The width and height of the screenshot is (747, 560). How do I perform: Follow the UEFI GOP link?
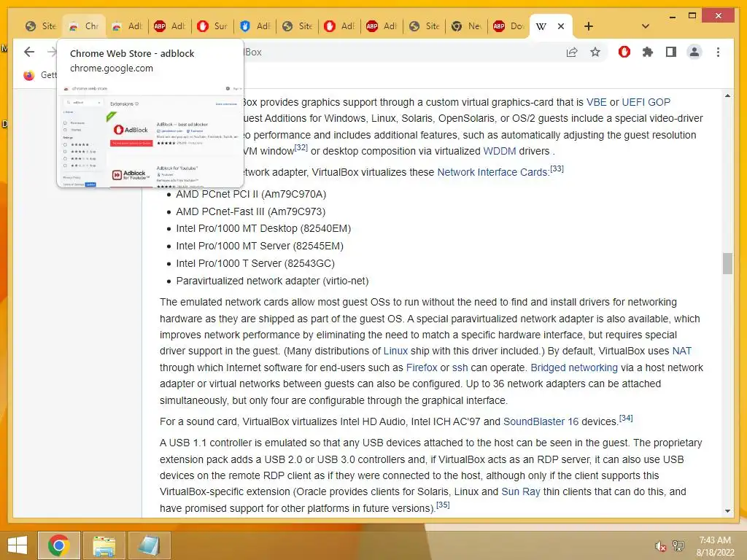tap(646, 102)
